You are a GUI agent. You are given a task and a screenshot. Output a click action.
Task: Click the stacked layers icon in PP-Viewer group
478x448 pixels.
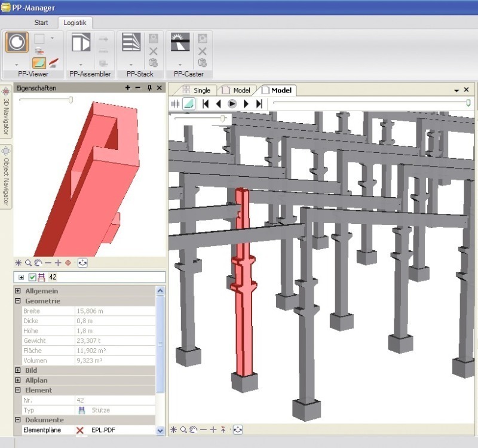click(39, 51)
